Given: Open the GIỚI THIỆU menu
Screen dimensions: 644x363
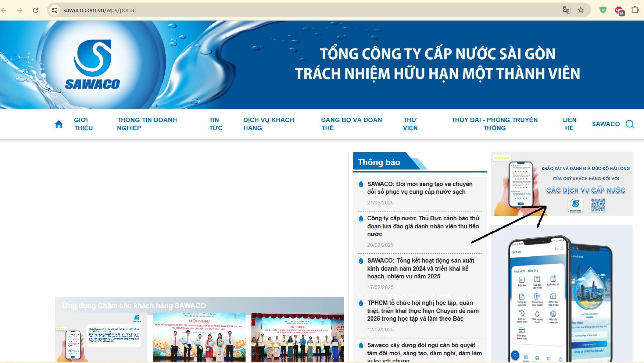Looking at the screenshot, I should tap(82, 124).
